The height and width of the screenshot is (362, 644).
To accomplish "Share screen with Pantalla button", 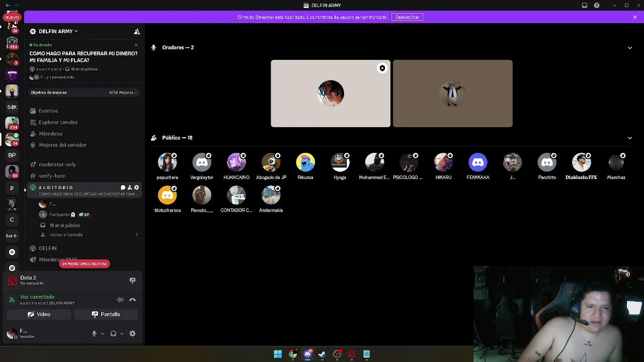I will click(x=106, y=314).
